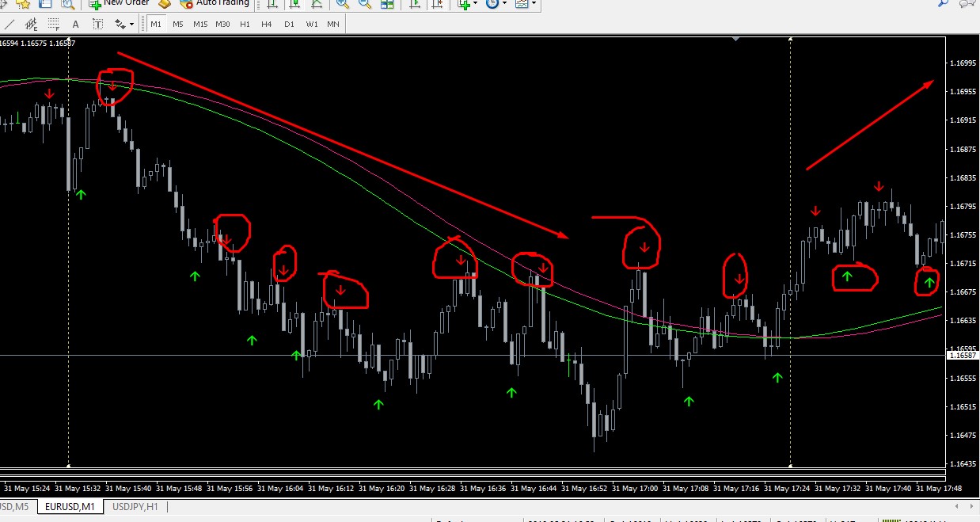Screen dimensions: 980x522
Task: Click the 31 May 16:28 time label
Action: (x=432, y=489)
